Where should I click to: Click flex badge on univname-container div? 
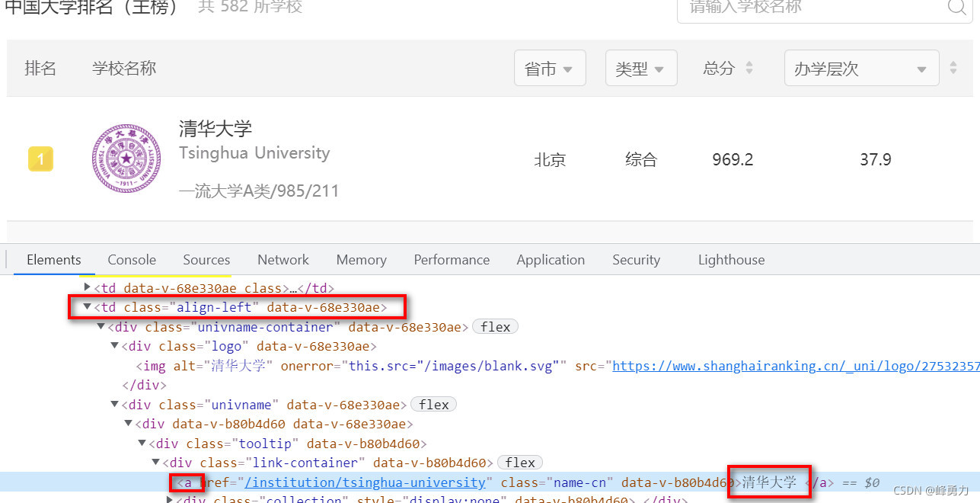click(x=496, y=327)
